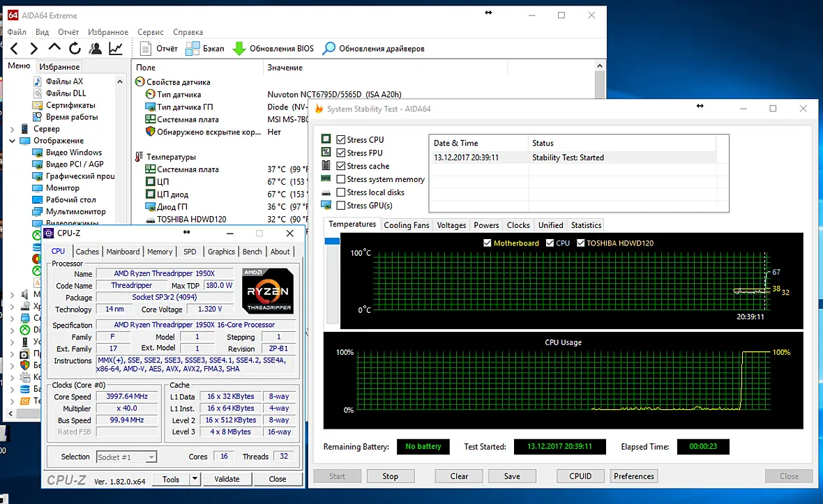Image resolution: width=823 pixels, height=504 pixels.
Task: Uncheck Stress cache checkbox
Action: pyautogui.click(x=341, y=166)
